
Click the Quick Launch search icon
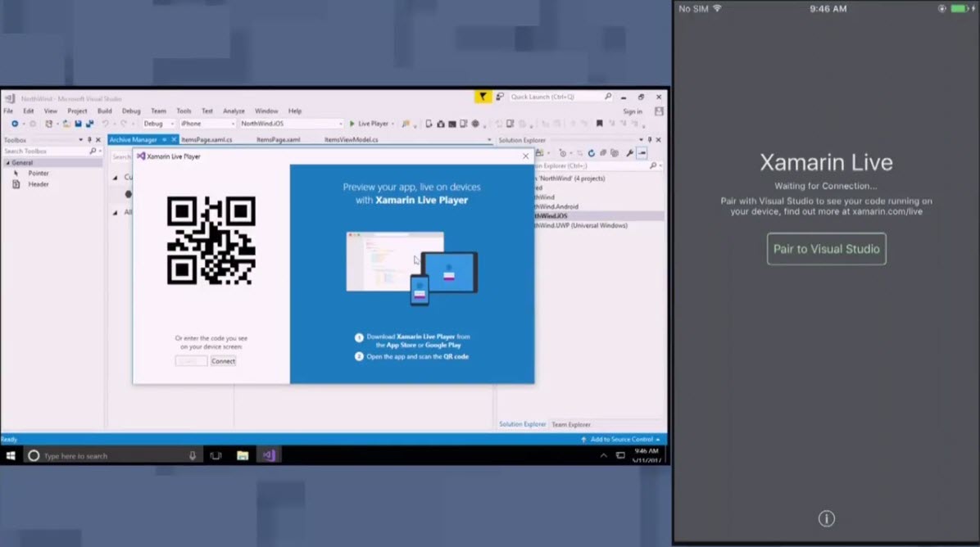(608, 96)
